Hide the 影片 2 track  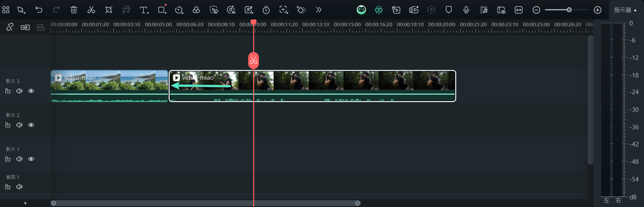[31, 125]
